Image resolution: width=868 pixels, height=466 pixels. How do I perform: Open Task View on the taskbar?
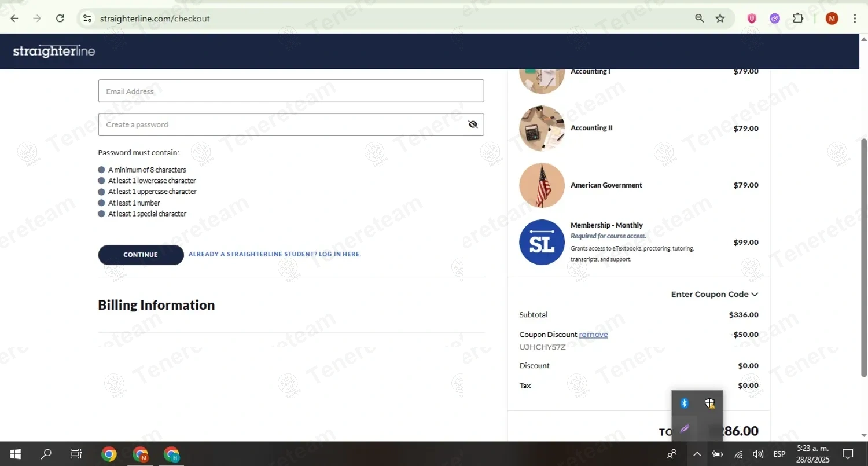coord(76,454)
